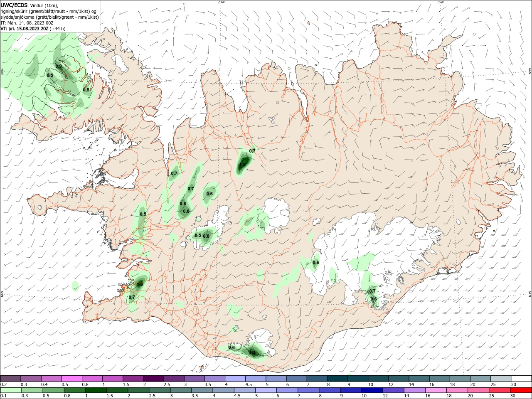Select the pale grey 25 snow scale swatch
The image size is (532, 399).
coord(501,378)
